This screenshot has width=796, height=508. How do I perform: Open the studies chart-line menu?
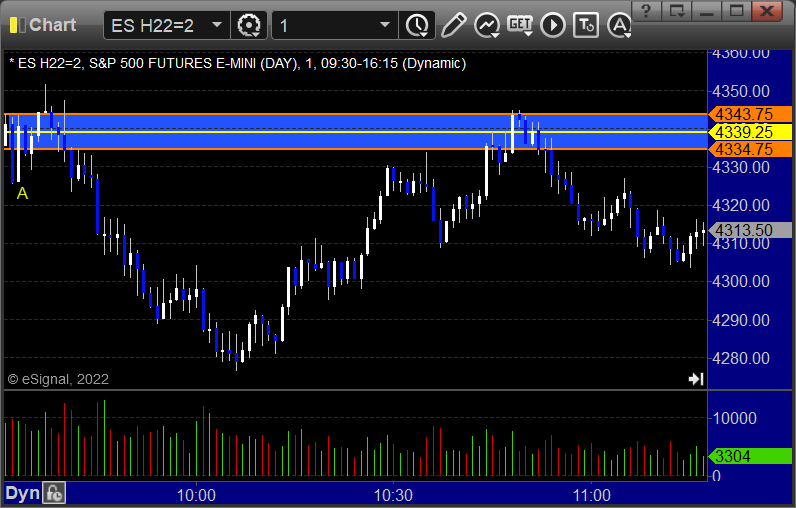click(487, 25)
